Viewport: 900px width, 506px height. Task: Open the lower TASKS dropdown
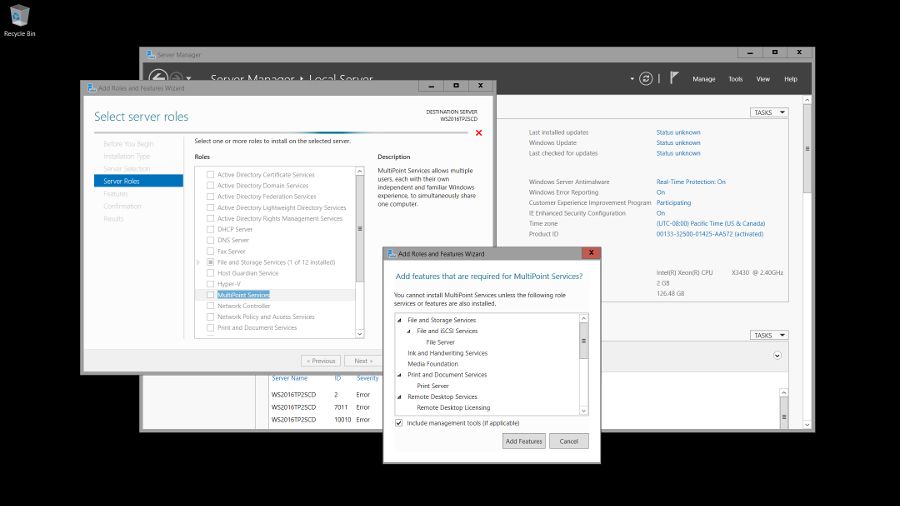pos(769,335)
